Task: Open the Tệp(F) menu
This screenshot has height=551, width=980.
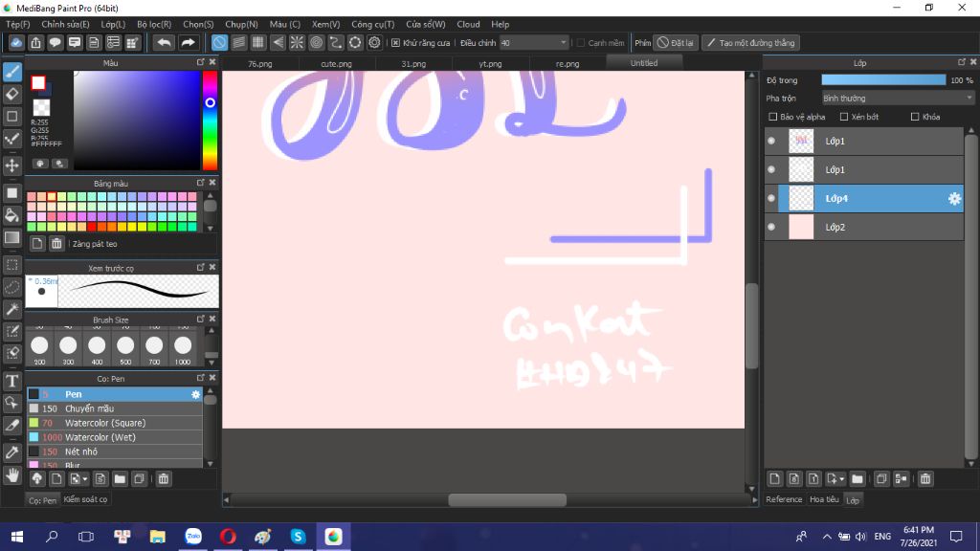Action: coord(18,24)
